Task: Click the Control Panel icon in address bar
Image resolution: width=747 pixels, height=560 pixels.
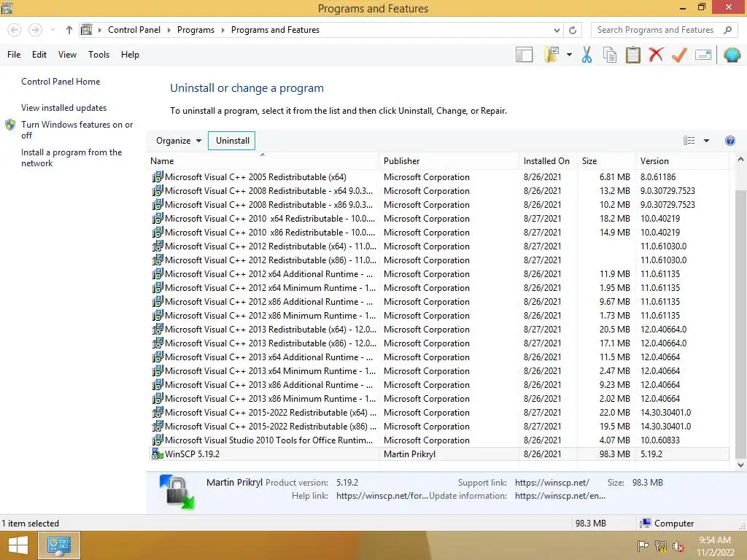Action: pos(86,30)
